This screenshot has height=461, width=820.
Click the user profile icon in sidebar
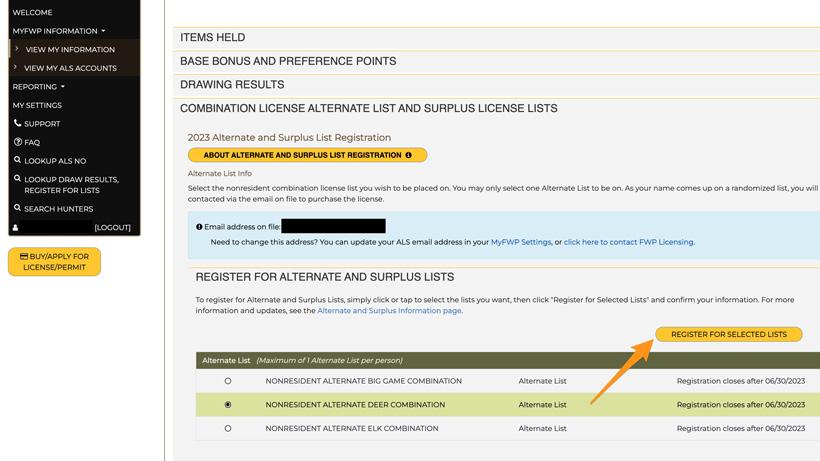(15, 228)
